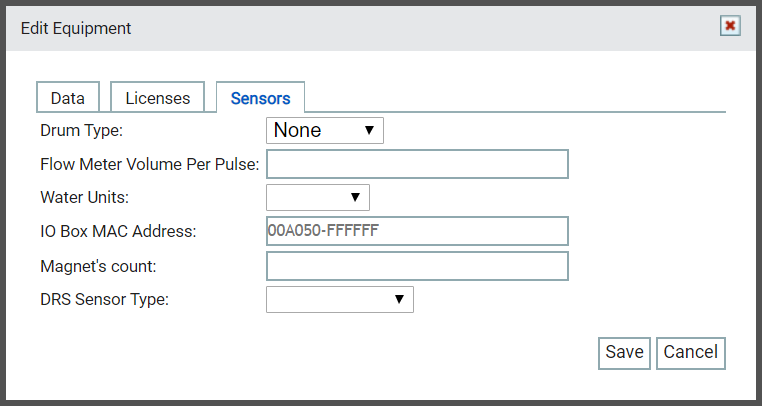
Task: Cancel editing the equipment
Action: pyautogui.click(x=691, y=353)
